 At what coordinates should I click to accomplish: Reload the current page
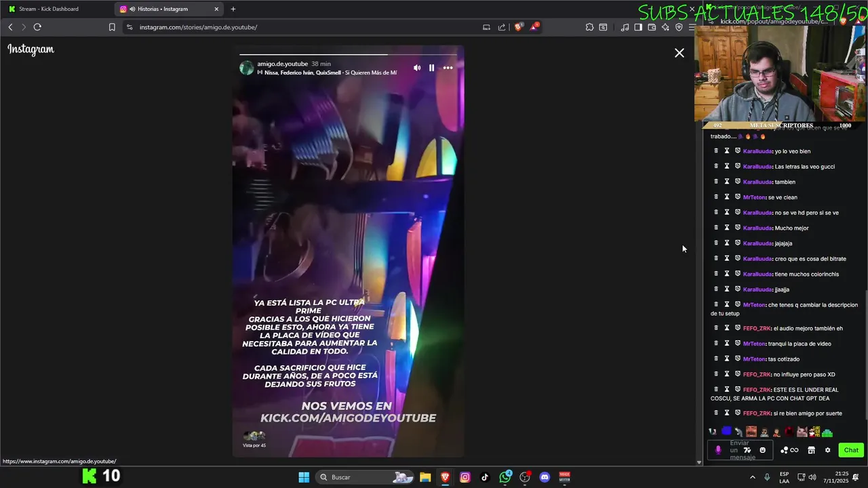click(37, 27)
